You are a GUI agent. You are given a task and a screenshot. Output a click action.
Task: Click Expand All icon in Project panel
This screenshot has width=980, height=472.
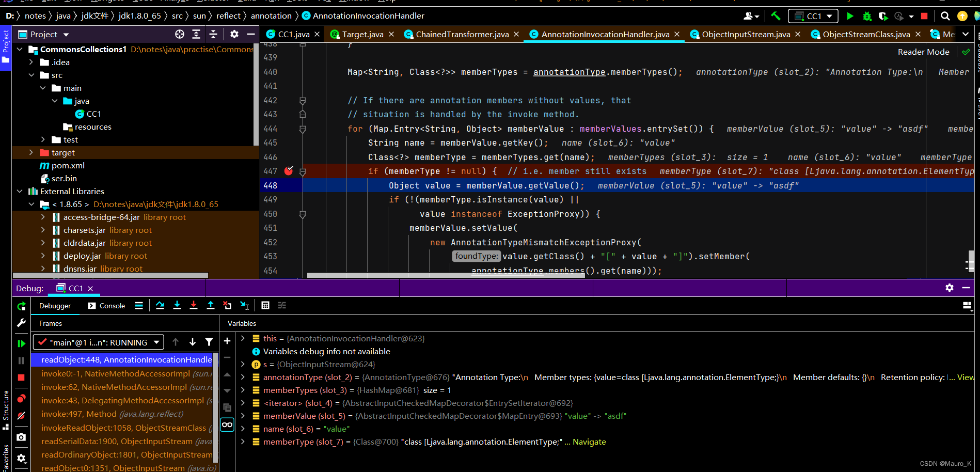[196, 34]
